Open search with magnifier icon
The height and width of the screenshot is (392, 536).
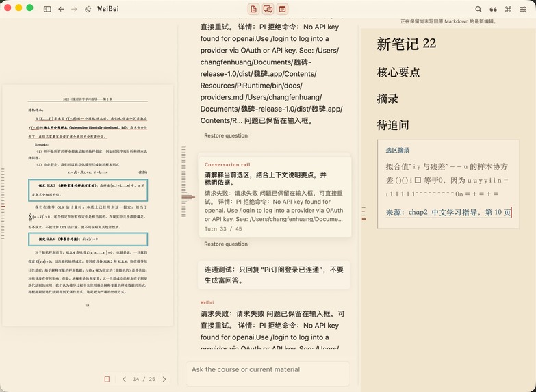tap(478, 9)
